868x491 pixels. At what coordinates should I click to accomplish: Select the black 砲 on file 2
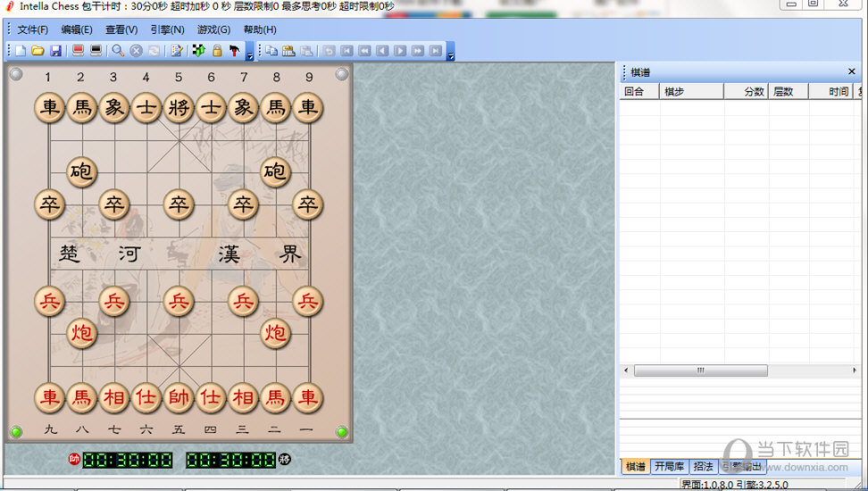point(82,171)
